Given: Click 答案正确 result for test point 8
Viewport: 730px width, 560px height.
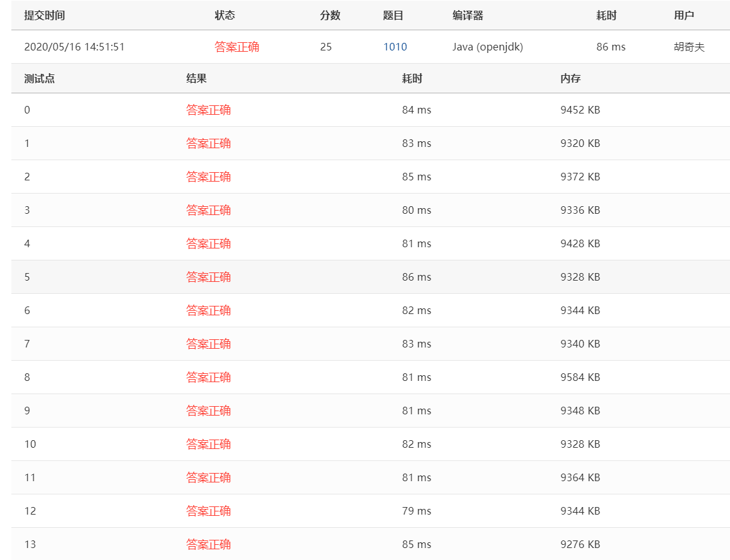Looking at the screenshot, I should [x=208, y=378].
